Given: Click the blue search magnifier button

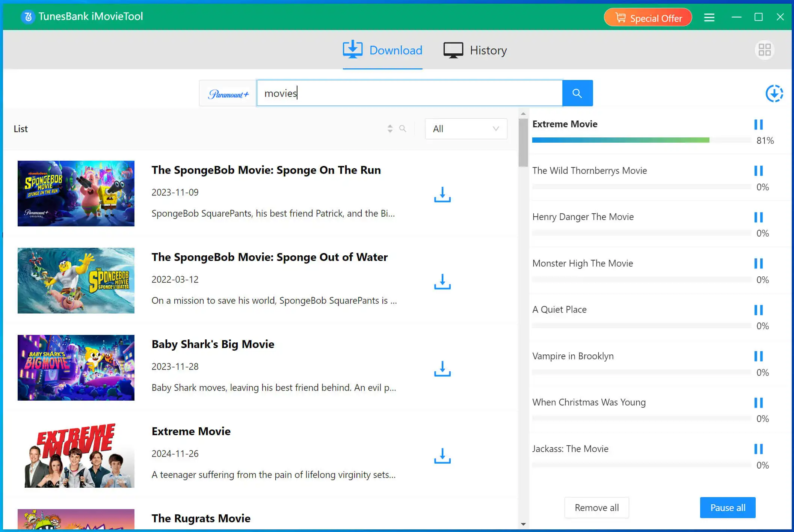Looking at the screenshot, I should (577, 93).
